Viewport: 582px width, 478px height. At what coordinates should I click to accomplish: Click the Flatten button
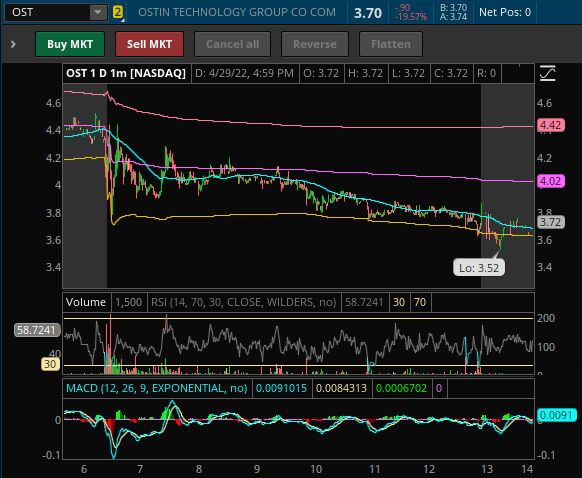pyautogui.click(x=391, y=44)
